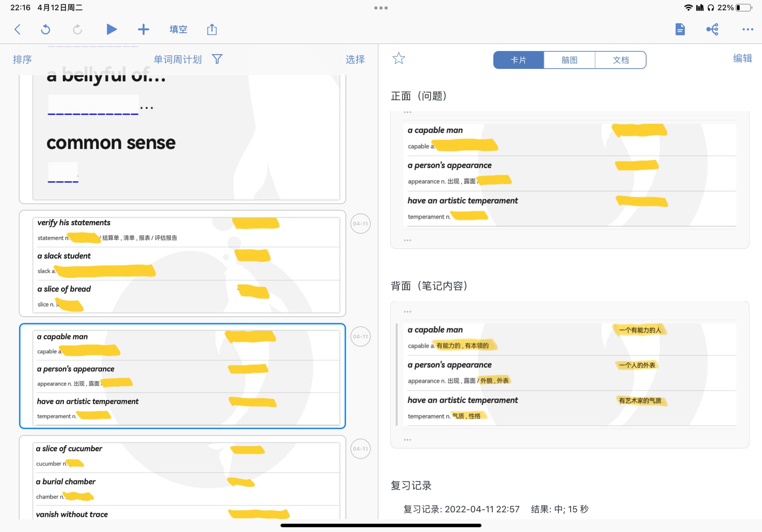762x532 pixels.
Task: Start review with play icon
Action: coord(112,29)
